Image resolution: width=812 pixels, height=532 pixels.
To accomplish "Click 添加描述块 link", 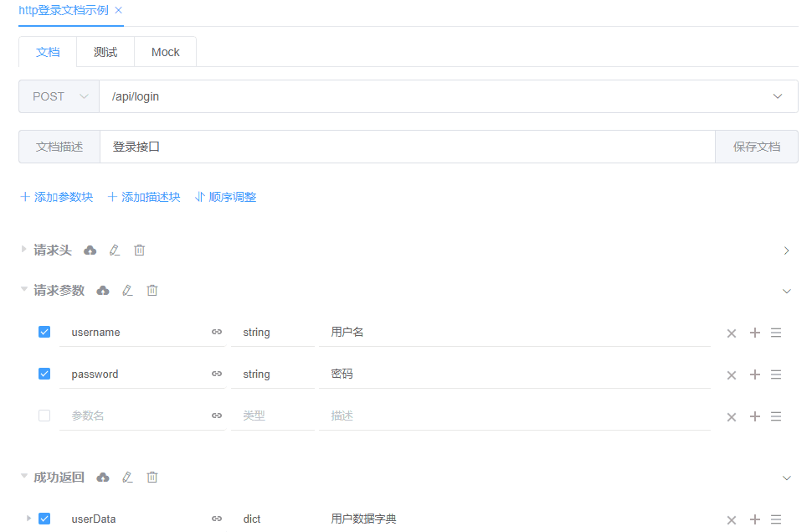I will [x=144, y=197].
